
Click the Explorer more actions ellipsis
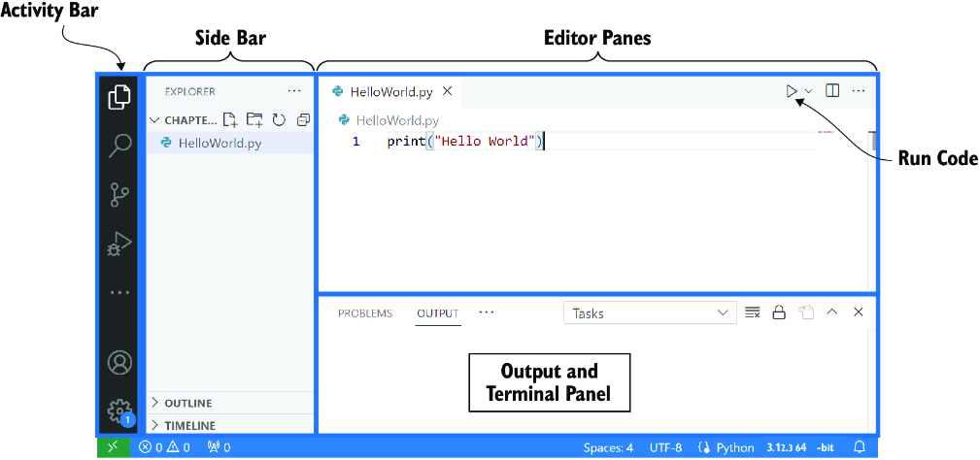(294, 91)
